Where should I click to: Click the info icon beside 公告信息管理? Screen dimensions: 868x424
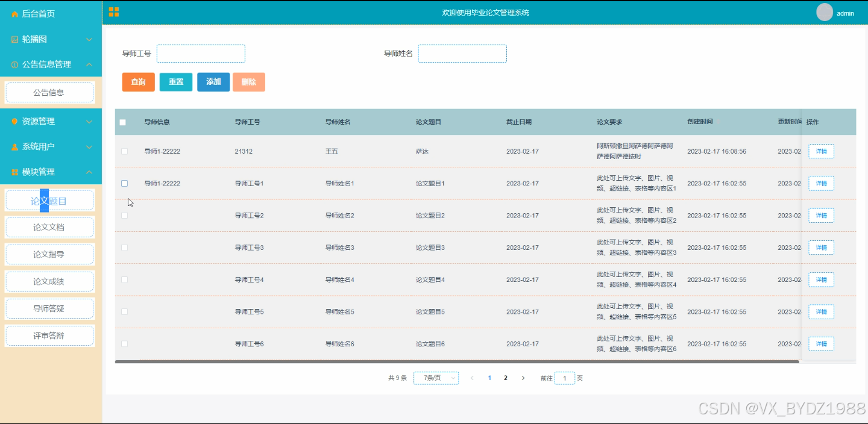point(15,64)
